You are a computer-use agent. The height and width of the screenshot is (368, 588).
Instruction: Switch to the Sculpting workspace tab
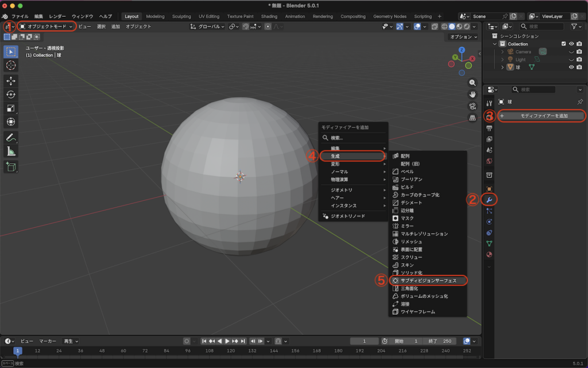click(x=181, y=16)
